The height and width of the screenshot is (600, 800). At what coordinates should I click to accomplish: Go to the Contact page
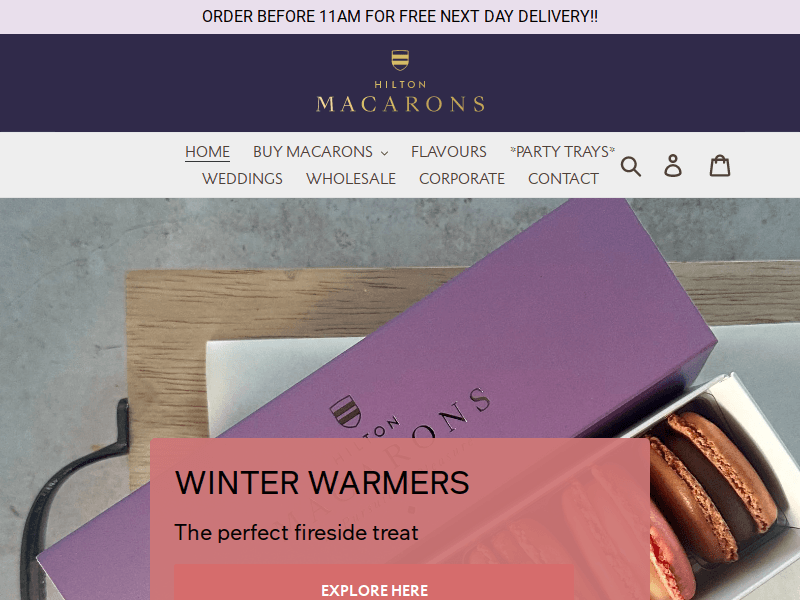point(563,179)
